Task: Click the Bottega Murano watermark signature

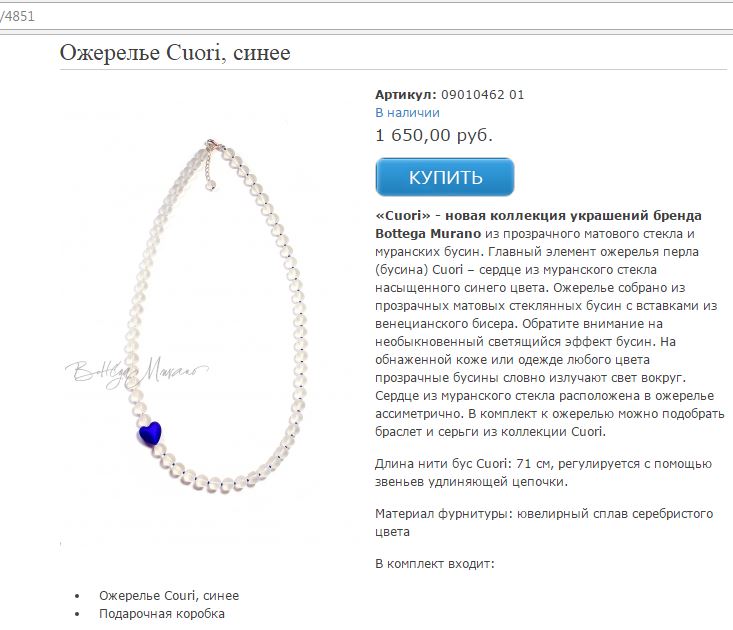Action: click(x=137, y=372)
